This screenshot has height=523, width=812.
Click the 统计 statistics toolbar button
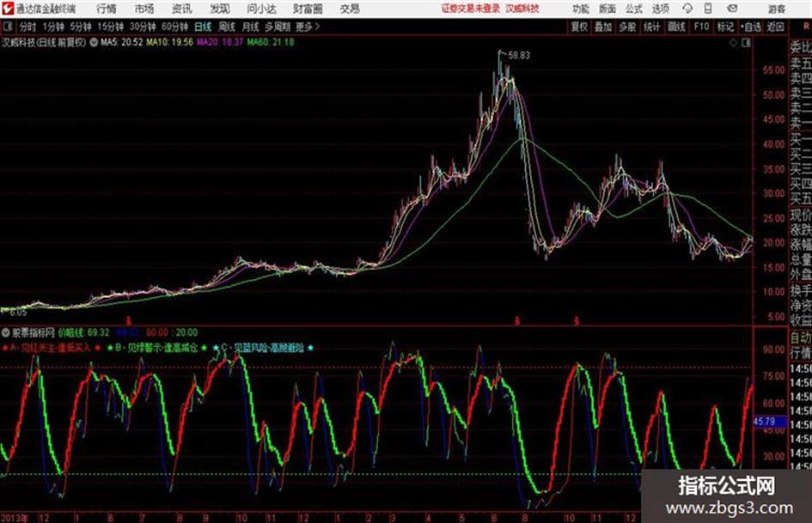click(651, 27)
